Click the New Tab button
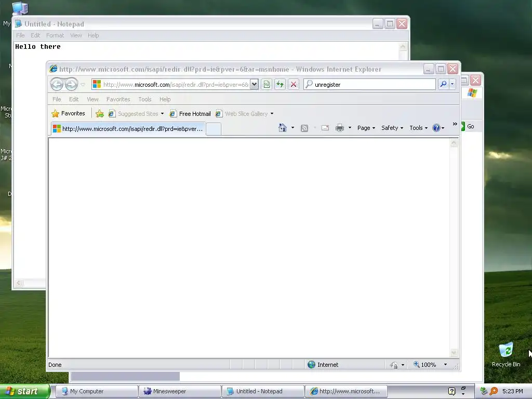532x399 pixels. tap(214, 129)
